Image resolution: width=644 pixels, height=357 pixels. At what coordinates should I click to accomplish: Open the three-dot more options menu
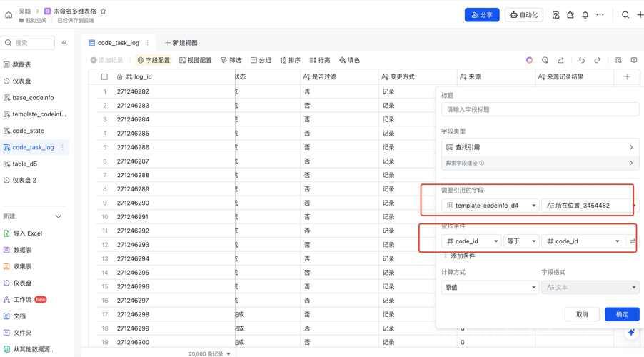click(600, 15)
